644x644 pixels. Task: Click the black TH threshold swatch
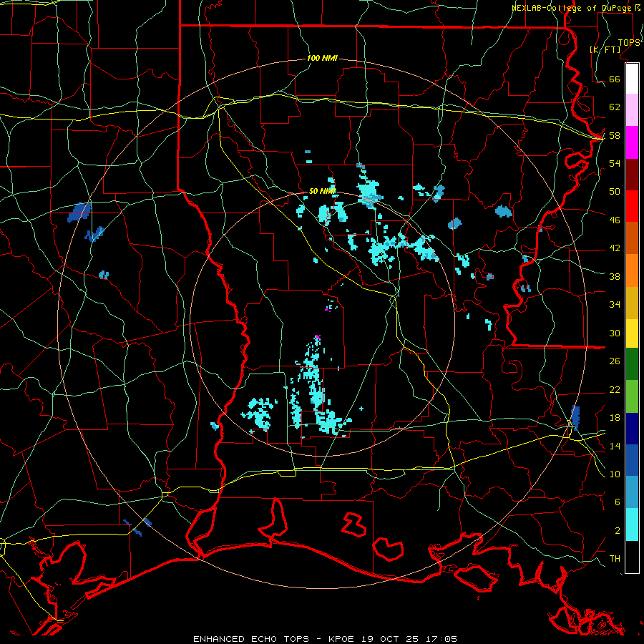[x=632, y=557]
